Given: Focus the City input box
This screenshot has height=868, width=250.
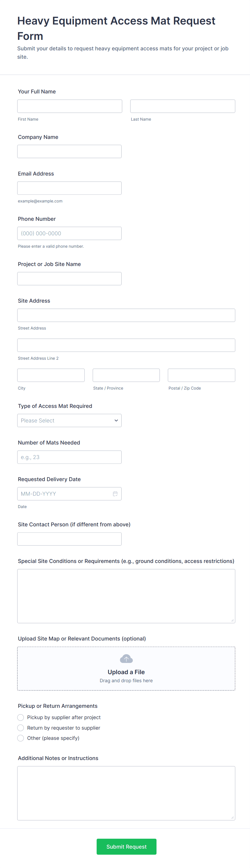Looking at the screenshot, I should click(51, 375).
